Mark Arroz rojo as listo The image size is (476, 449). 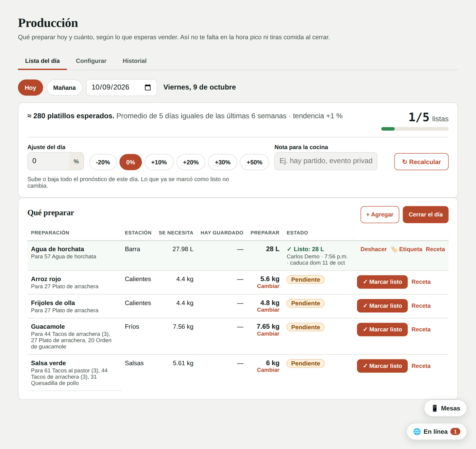[x=382, y=282]
